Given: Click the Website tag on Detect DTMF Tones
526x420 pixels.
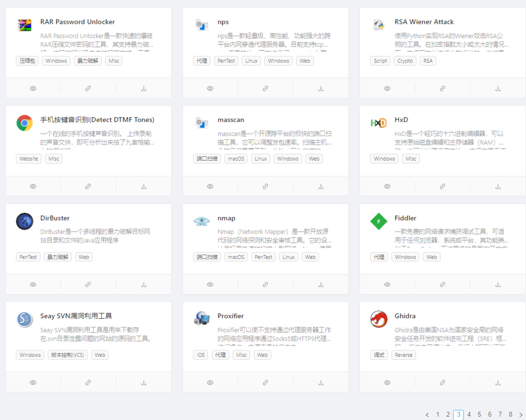Looking at the screenshot, I should coord(29,159).
